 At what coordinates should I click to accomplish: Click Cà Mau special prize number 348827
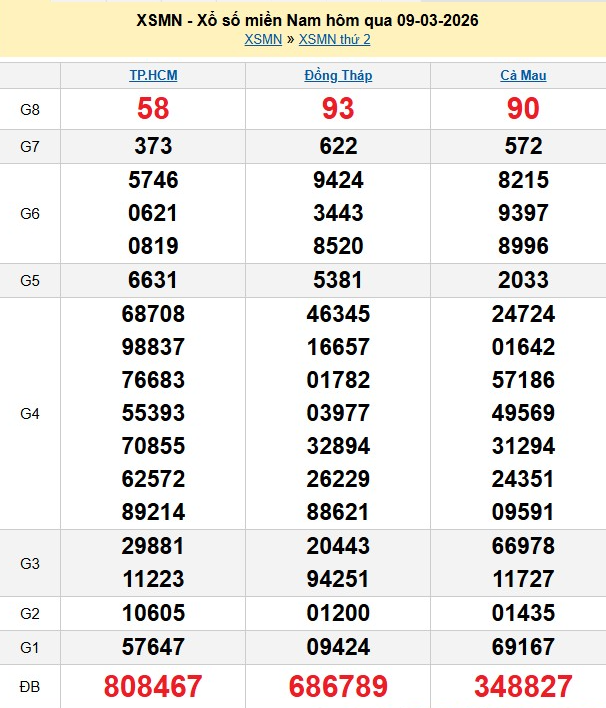click(x=523, y=687)
